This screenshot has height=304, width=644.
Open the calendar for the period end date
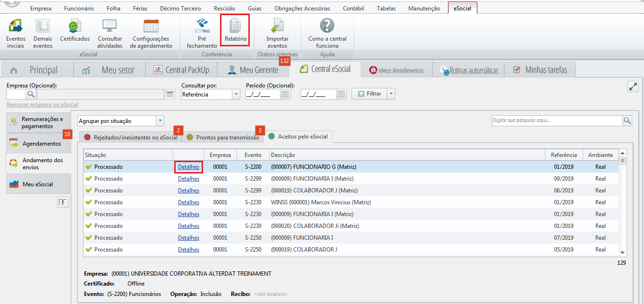tap(342, 94)
